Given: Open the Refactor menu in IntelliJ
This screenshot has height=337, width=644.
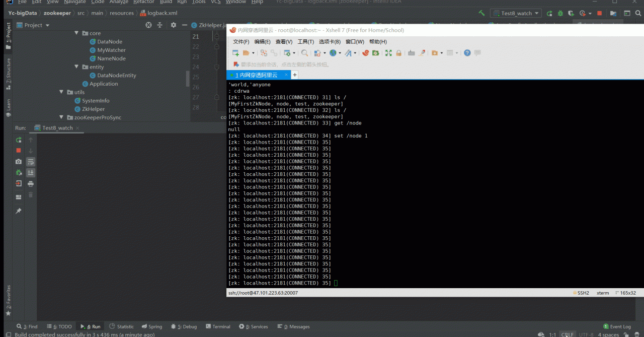Looking at the screenshot, I should (x=143, y=2).
